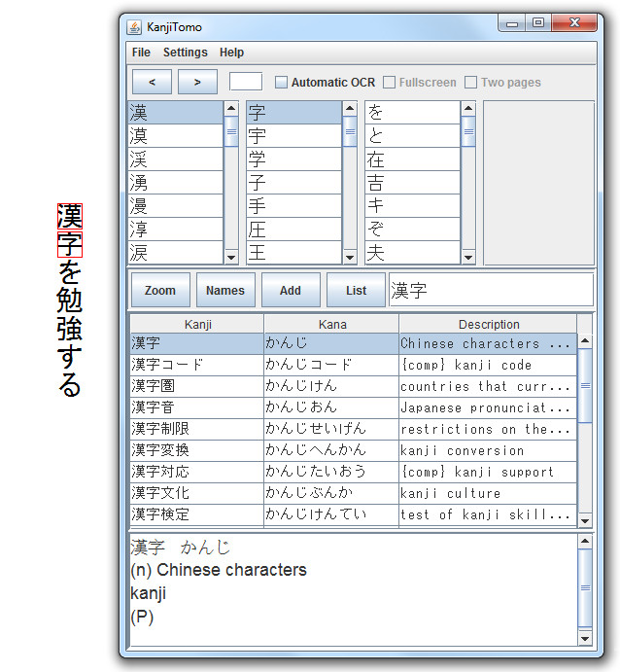
Task: Select the 漢字圏 dictionary row
Action: [354, 387]
